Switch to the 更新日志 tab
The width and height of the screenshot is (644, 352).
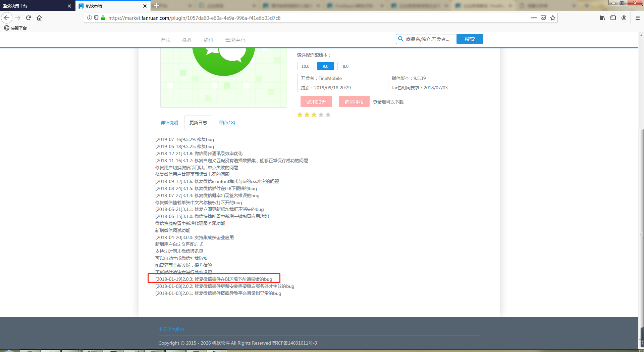pyautogui.click(x=198, y=123)
